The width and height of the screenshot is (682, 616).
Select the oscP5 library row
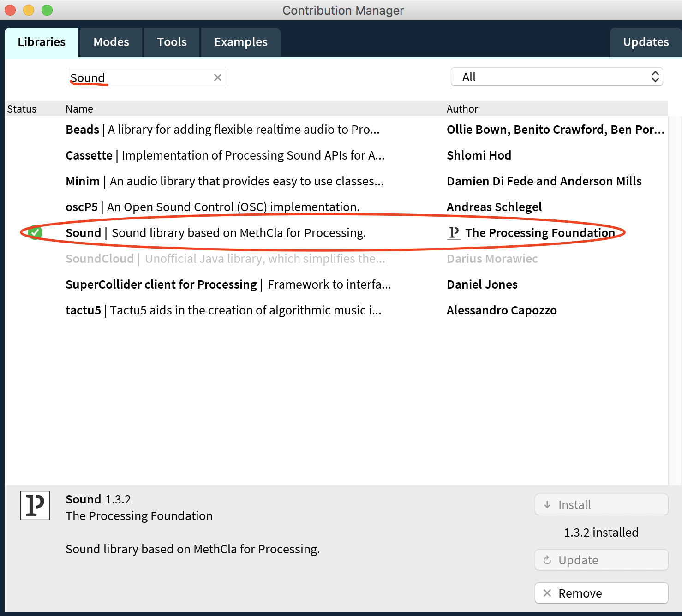point(336,207)
